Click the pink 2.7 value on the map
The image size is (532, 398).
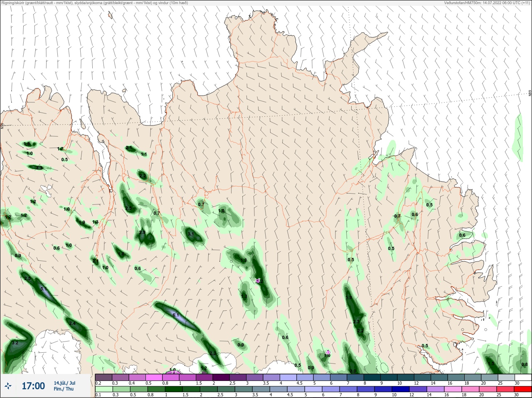click(x=258, y=280)
